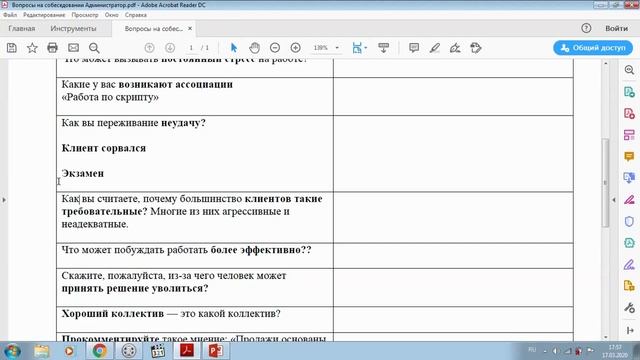
Task: Click the text Клиент сорвался
Action: pyautogui.click(x=104, y=148)
